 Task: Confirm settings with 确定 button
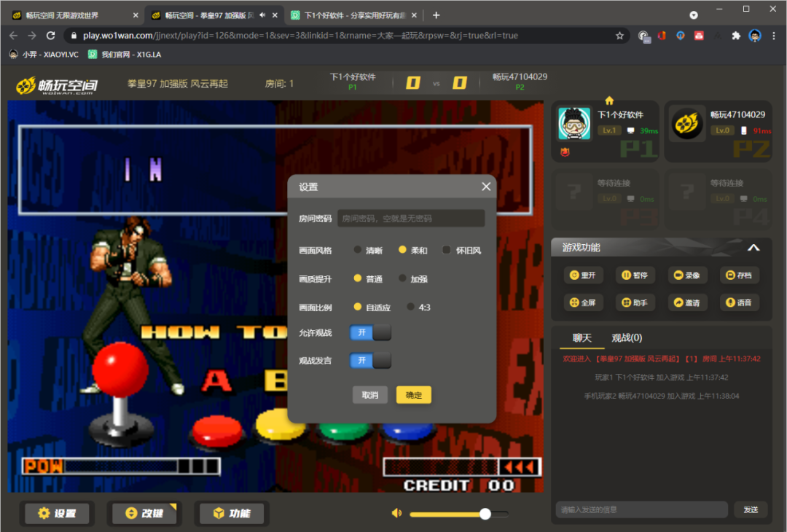pos(414,395)
